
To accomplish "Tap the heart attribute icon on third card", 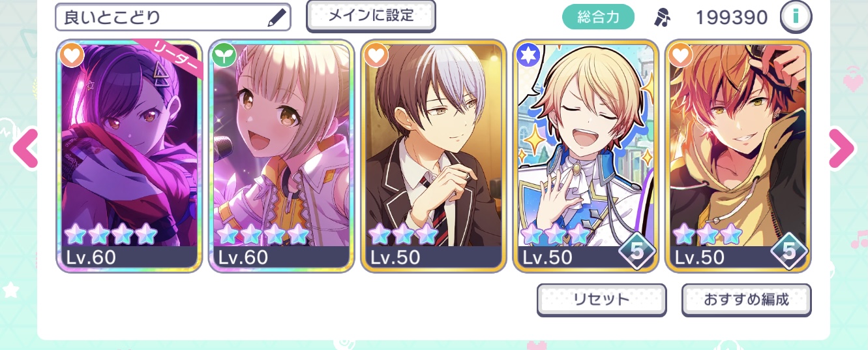I will coord(376,56).
